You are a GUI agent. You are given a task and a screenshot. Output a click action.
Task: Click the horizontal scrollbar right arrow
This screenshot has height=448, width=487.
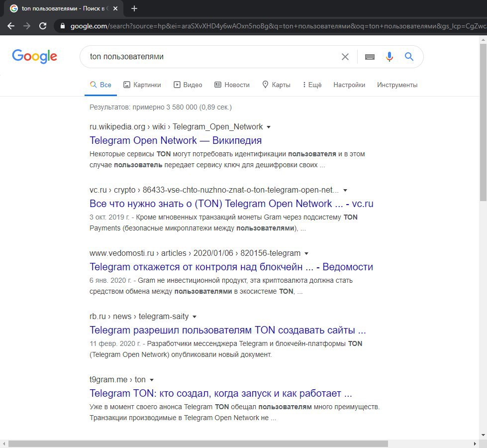(475, 444)
